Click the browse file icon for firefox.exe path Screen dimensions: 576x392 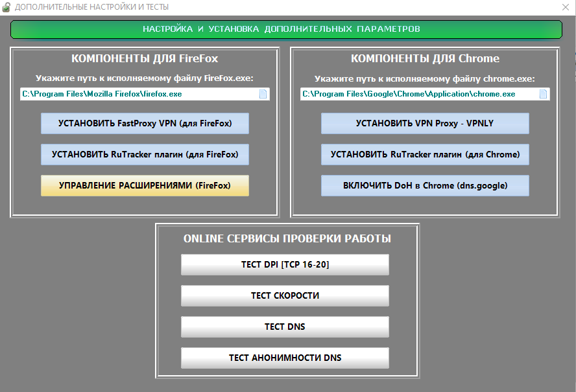tap(263, 94)
